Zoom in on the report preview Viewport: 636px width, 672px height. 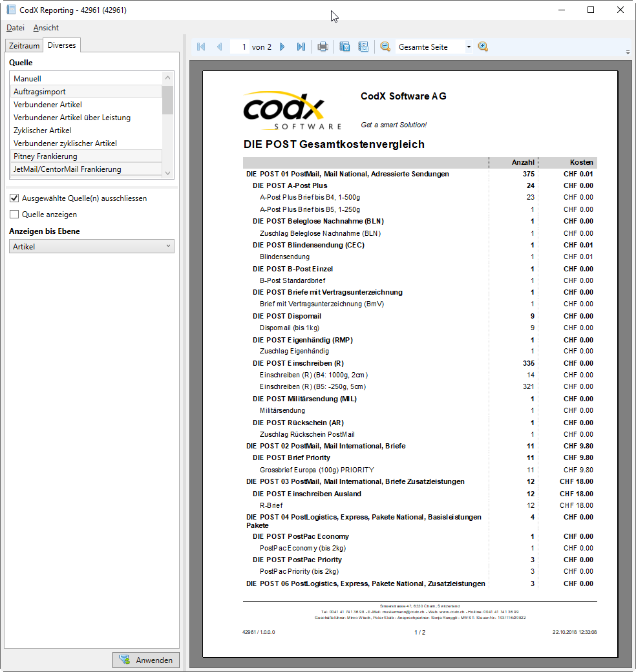tap(483, 47)
